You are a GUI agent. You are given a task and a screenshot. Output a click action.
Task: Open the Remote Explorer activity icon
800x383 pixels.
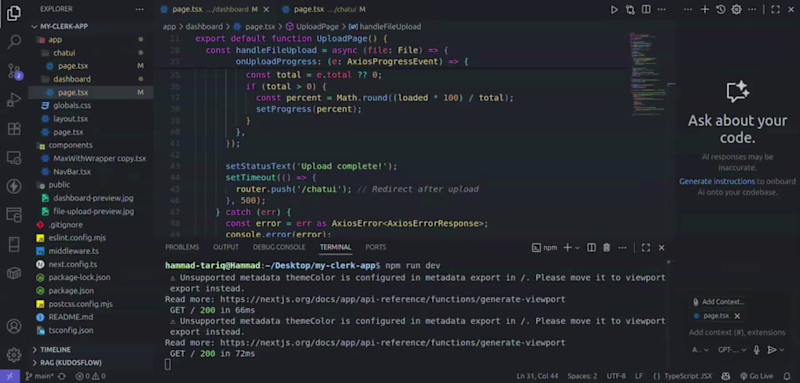(14, 157)
